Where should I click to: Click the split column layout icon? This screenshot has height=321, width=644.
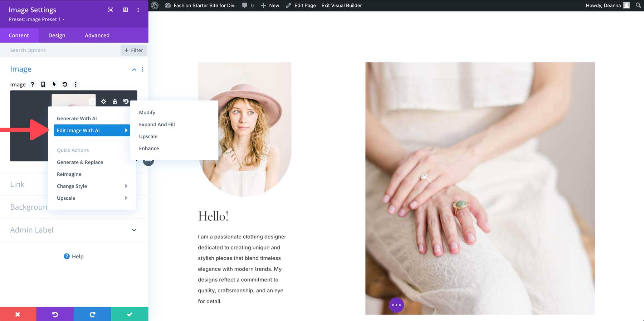126,10
